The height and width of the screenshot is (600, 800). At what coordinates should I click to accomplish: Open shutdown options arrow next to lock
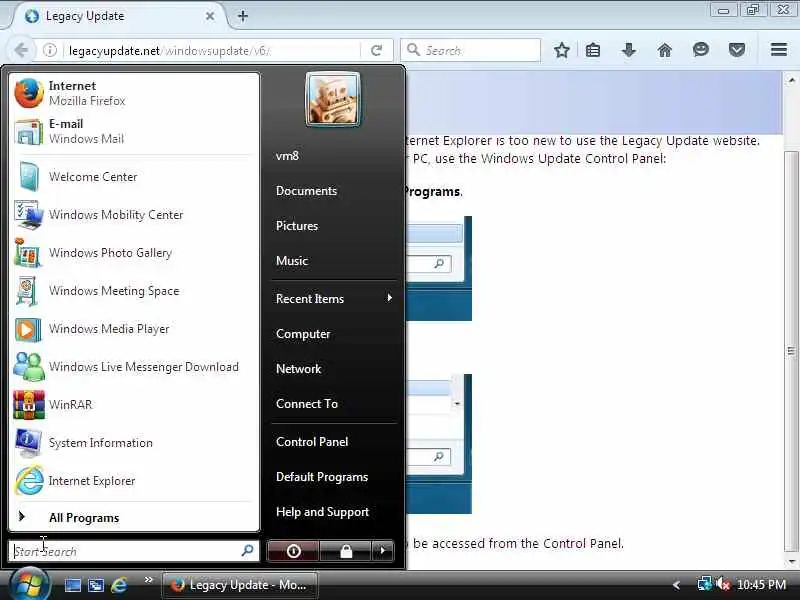[383, 551]
